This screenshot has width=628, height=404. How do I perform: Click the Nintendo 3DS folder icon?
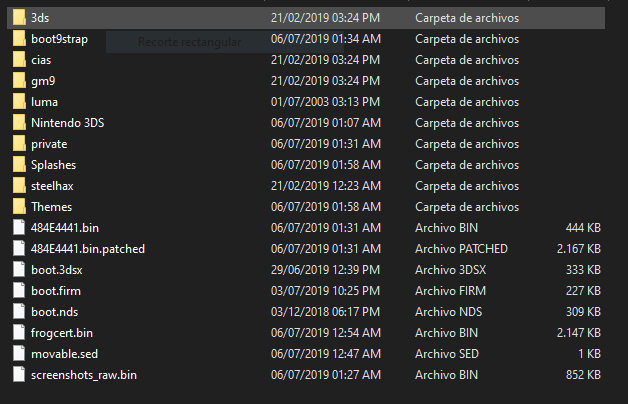[x=19, y=123]
